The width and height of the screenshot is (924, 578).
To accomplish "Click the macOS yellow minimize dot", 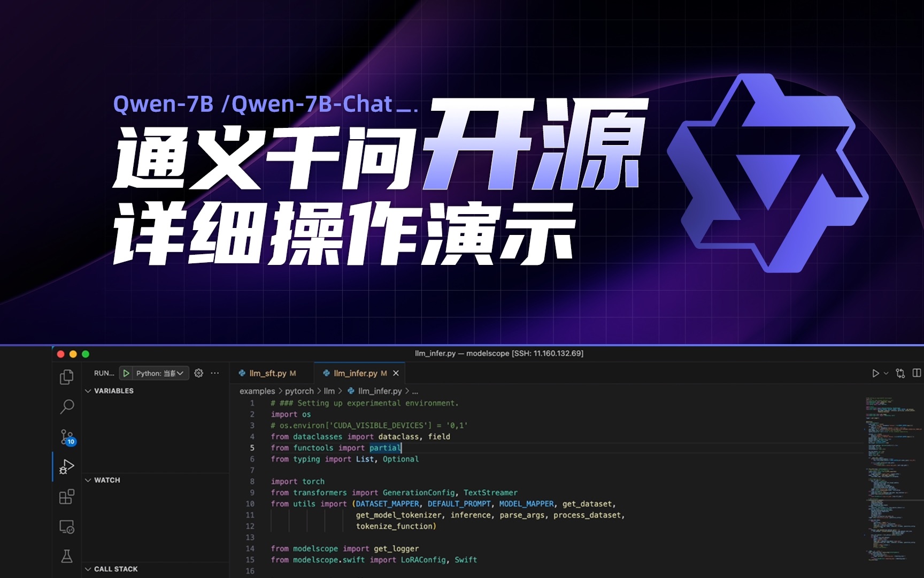I will [x=73, y=354].
